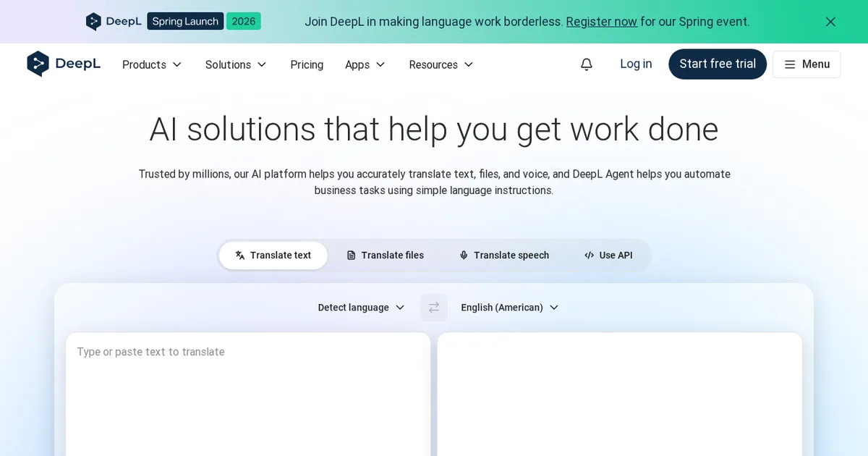The image size is (868, 456).
Task: Open the Apps dropdown
Action: coord(365,64)
